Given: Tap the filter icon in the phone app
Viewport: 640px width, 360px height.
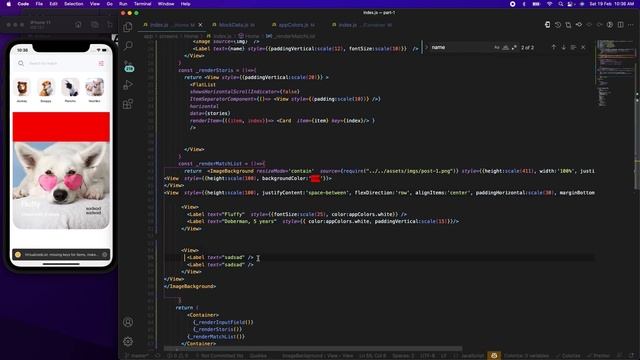Looking at the screenshot, I should pos(101,63).
